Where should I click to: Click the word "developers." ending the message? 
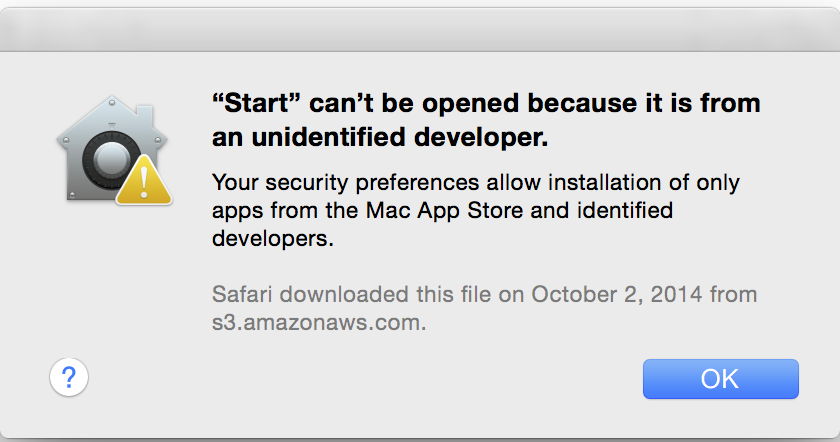(273, 238)
